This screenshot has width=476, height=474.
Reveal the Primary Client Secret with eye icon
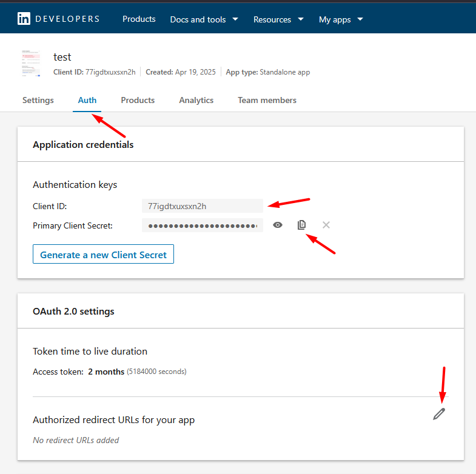278,225
